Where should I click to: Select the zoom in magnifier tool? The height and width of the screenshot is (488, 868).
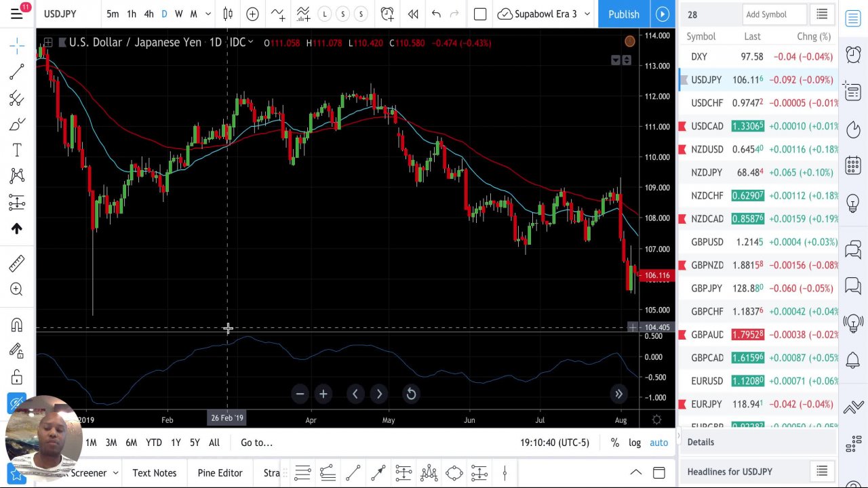17,289
